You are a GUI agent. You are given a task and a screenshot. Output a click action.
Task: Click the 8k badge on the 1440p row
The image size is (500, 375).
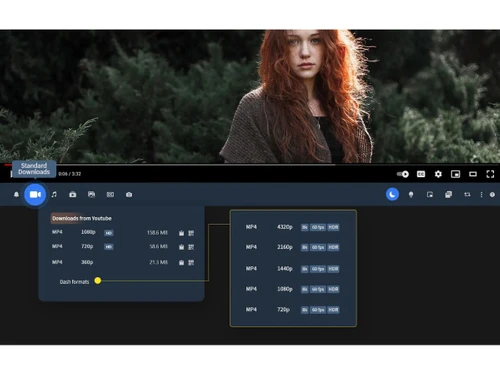click(x=305, y=269)
